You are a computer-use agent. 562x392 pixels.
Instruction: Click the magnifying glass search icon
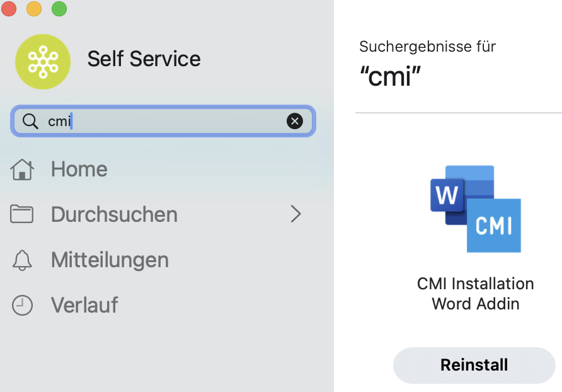(30, 121)
